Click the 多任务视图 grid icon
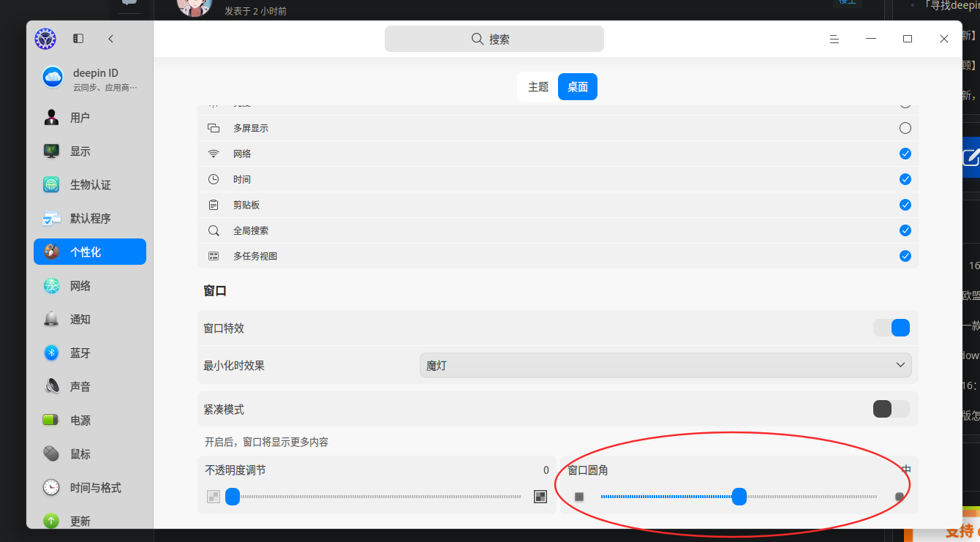980x542 pixels. (214, 256)
